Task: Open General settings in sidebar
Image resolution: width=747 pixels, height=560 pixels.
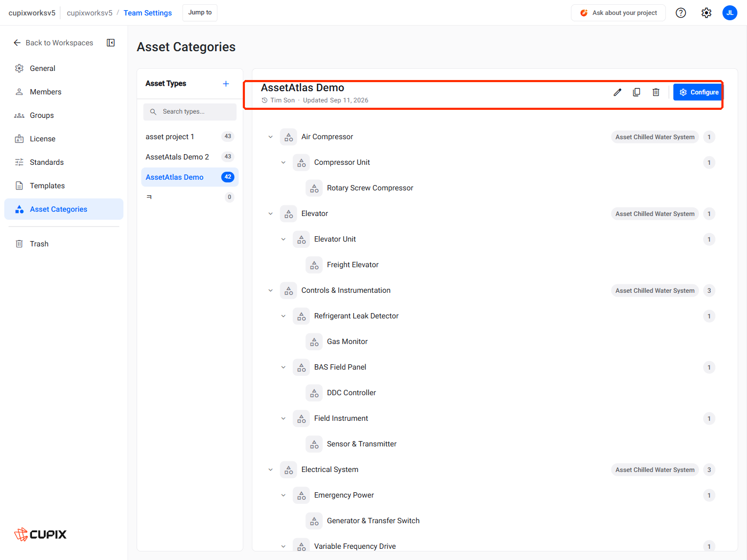Action: pos(64,68)
